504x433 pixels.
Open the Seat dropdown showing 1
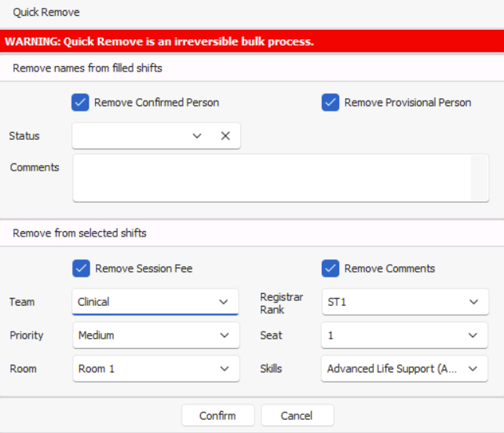click(x=404, y=336)
